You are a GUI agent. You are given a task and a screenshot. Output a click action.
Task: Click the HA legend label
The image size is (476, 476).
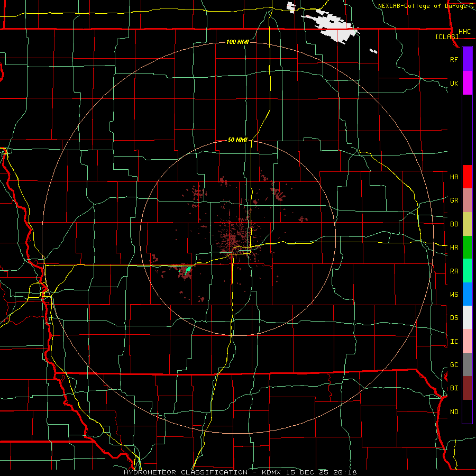[x=454, y=177]
